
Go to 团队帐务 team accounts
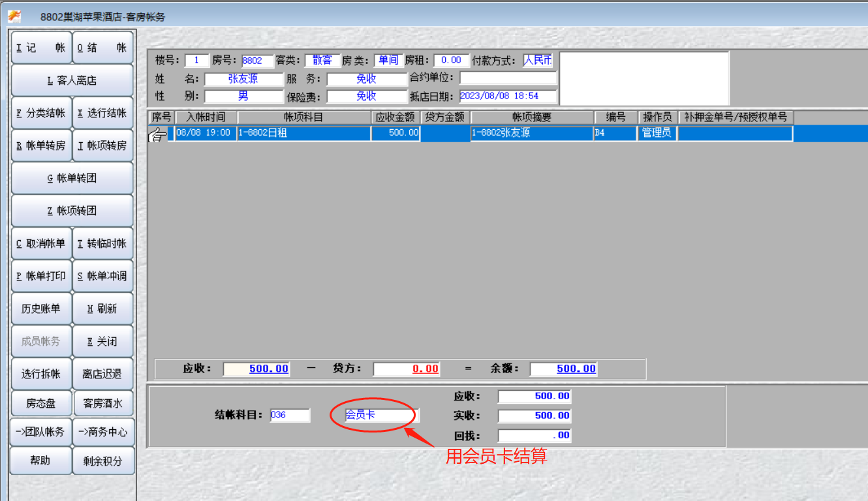pos(41,432)
